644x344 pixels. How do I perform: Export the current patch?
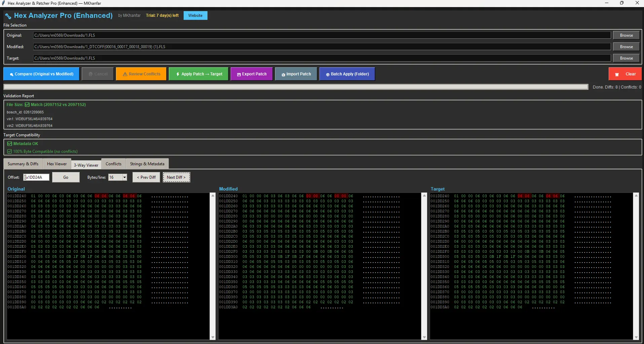coord(252,74)
